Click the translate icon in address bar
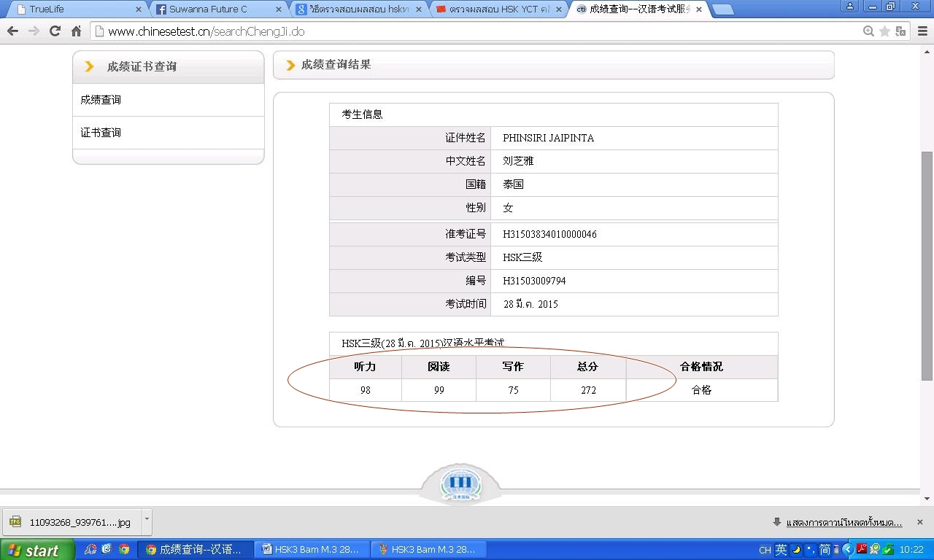This screenshot has height=560, width=934. [x=900, y=31]
